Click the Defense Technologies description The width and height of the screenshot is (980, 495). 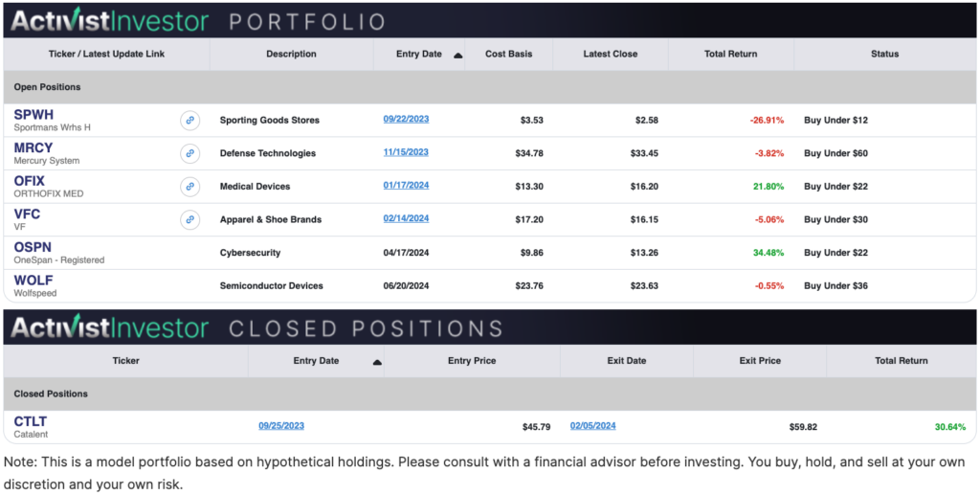click(268, 153)
